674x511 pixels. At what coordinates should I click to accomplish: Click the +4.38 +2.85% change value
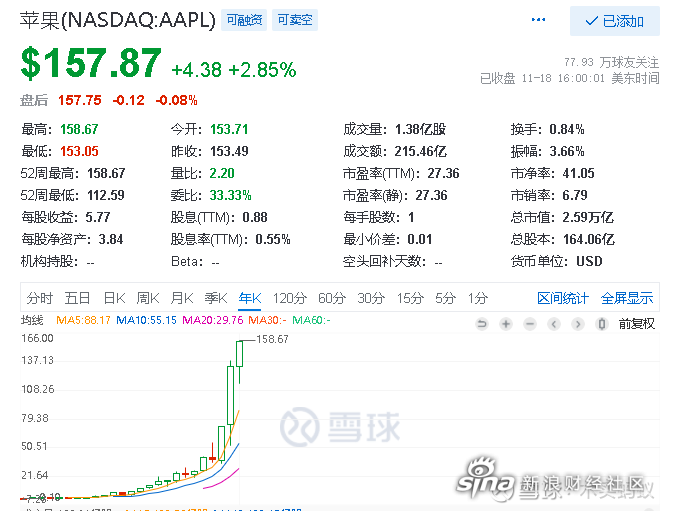click(234, 70)
